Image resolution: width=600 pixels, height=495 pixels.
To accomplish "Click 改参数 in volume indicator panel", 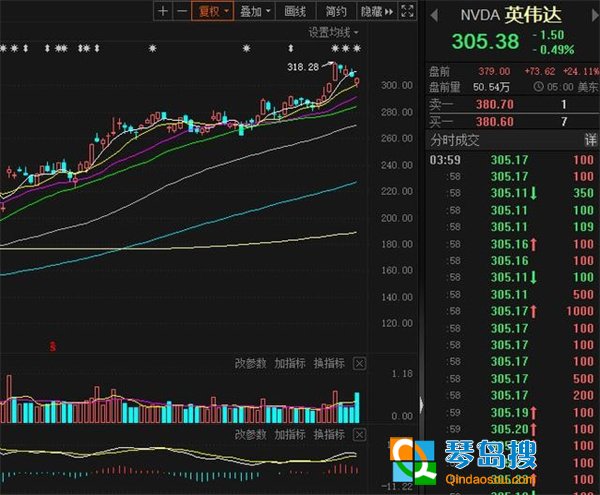I will [250, 363].
